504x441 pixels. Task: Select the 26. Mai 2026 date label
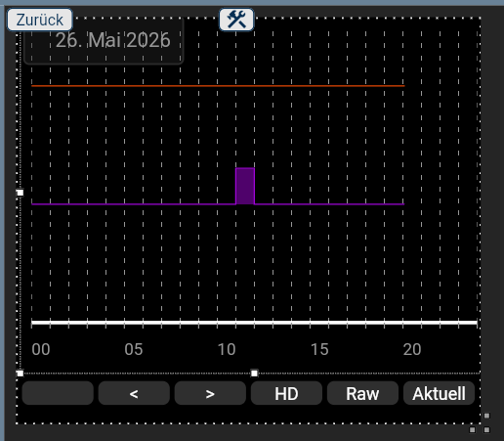(x=113, y=40)
